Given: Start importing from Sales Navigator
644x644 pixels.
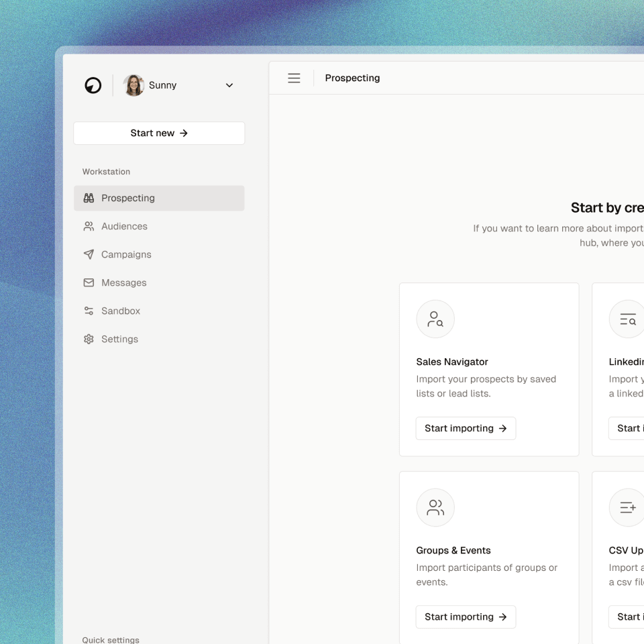Looking at the screenshot, I should pyautogui.click(x=466, y=428).
